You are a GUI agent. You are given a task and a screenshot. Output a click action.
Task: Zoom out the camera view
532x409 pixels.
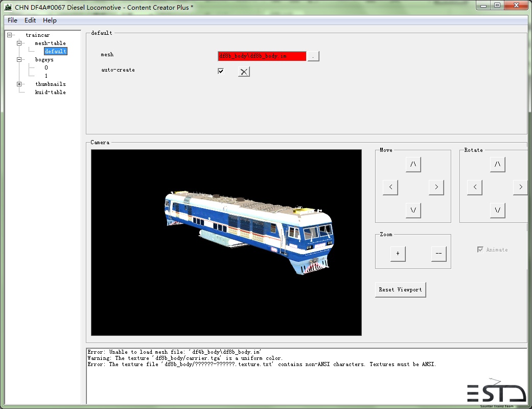[x=438, y=254]
